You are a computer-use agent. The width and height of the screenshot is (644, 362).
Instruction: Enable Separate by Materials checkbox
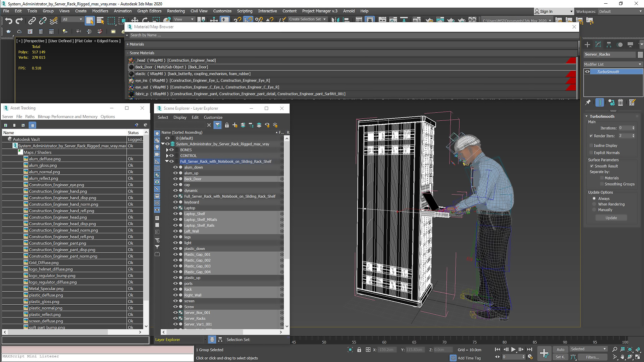(x=602, y=178)
